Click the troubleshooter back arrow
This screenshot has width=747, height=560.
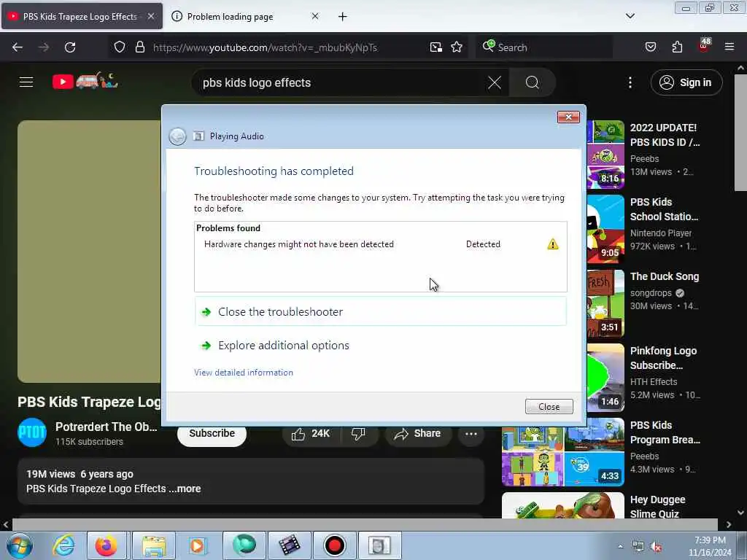click(x=178, y=136)
